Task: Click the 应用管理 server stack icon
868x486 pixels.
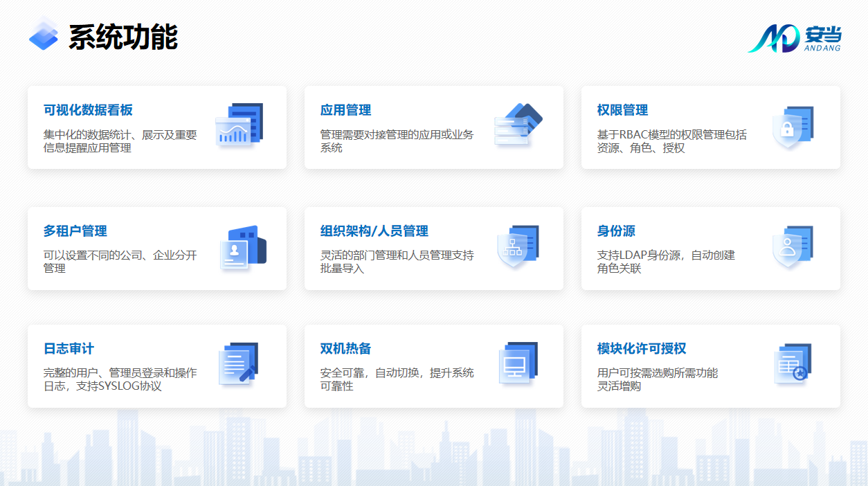Action: [x=517, y=125]
